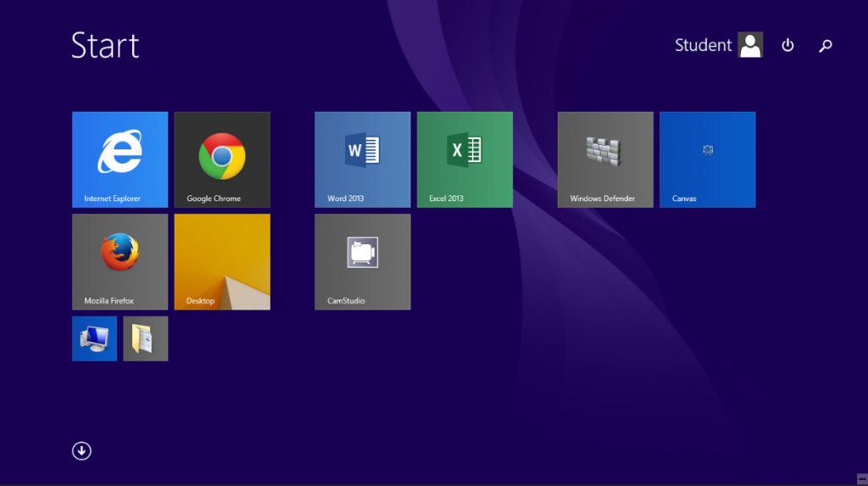
Task: Open Word 2013
Action: [363, 159]
